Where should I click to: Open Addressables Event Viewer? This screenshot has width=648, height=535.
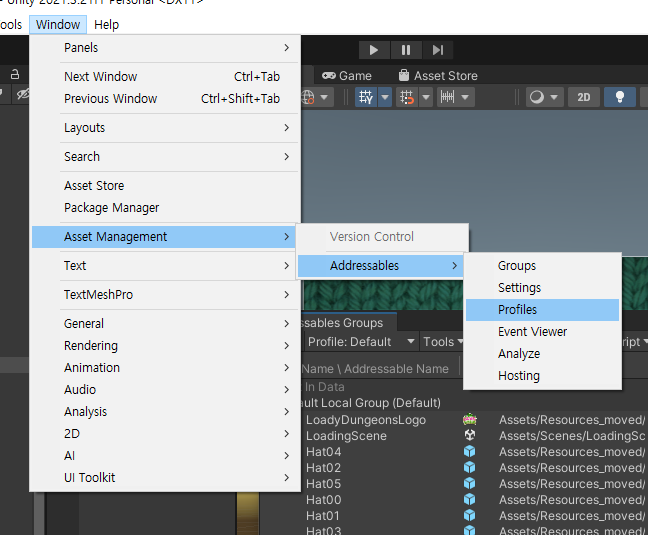coord(542,332)
